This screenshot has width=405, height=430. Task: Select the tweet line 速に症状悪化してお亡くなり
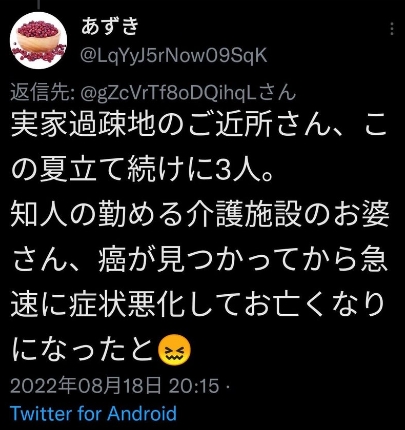(199, 305)
